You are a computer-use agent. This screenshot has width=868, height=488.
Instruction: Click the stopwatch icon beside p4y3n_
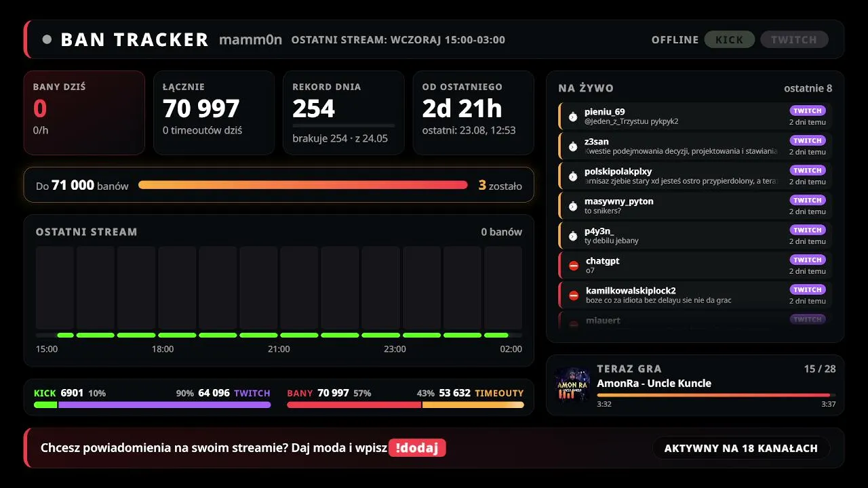(x=573, y=236)
